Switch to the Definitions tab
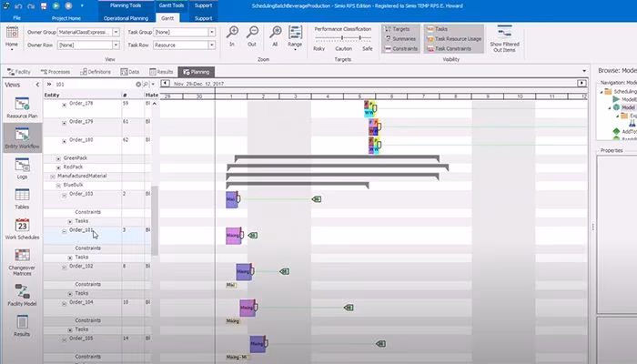637x364 pixels. (96, 72)
